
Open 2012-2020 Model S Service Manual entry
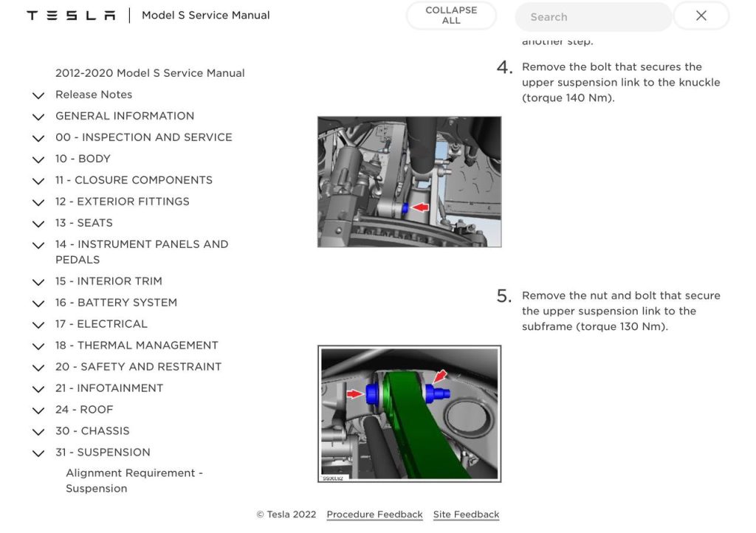click(150, 73)
